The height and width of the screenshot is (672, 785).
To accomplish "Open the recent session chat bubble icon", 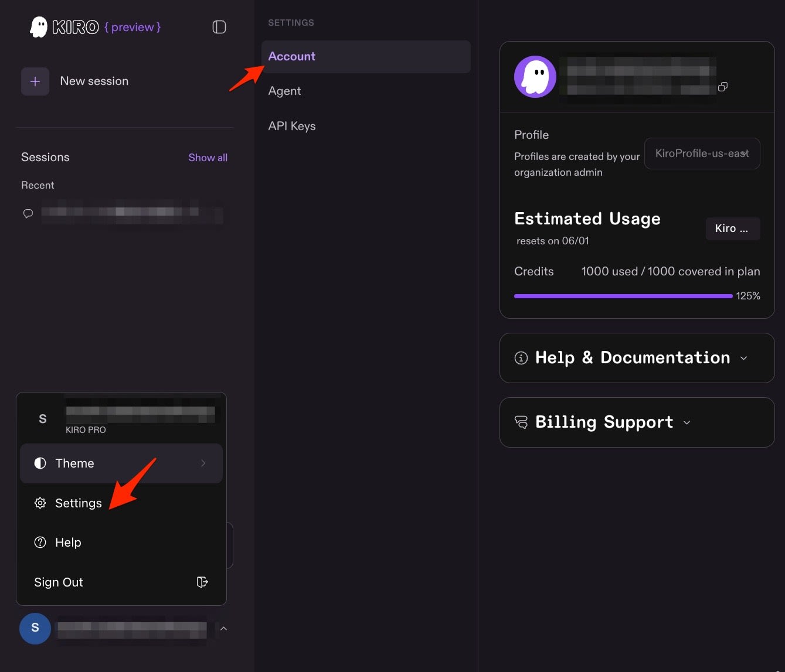I will [28, 213].
